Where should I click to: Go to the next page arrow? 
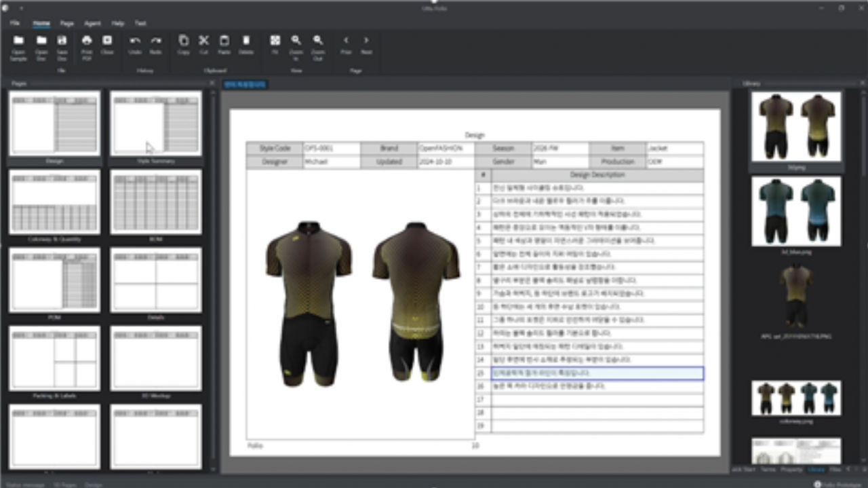pos(366,41)
